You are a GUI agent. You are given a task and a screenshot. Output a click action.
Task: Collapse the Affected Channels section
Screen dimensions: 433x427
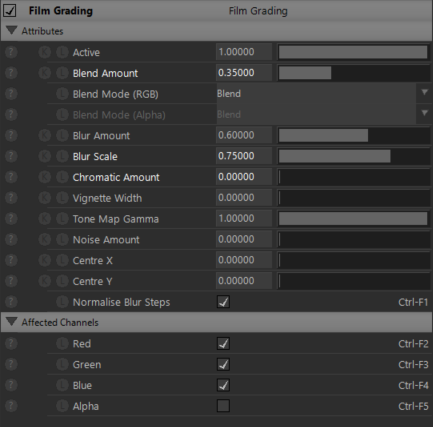tap(12, 322)
